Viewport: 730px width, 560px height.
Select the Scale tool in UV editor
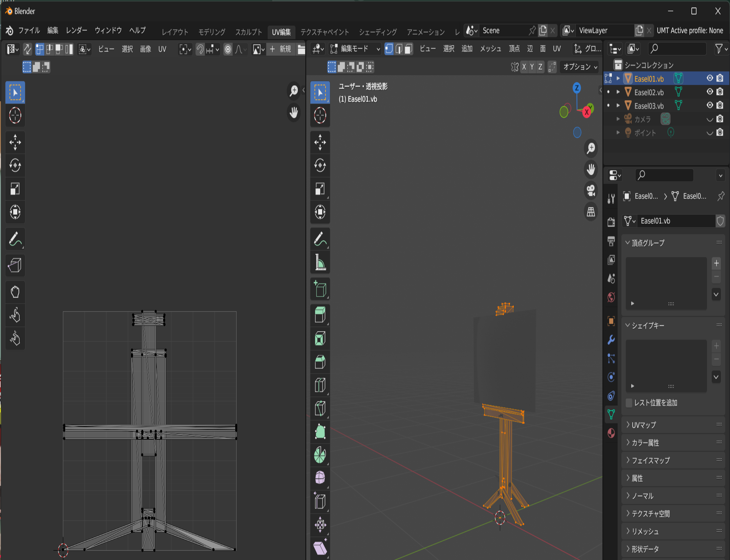pos(15,189)
